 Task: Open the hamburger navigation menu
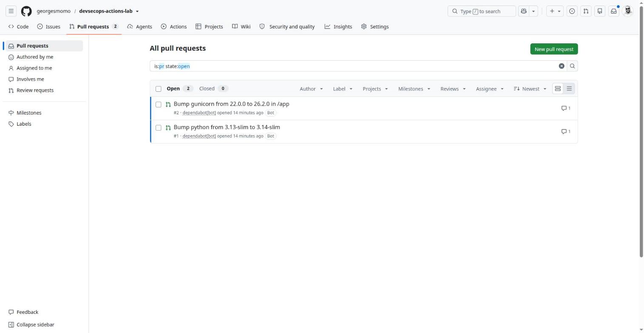coord(11,11)
